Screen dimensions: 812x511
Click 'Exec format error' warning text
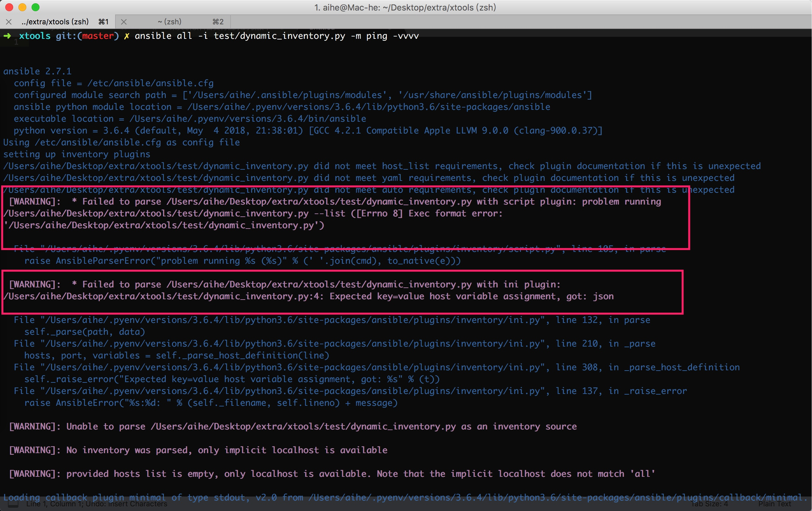(455, 213)
